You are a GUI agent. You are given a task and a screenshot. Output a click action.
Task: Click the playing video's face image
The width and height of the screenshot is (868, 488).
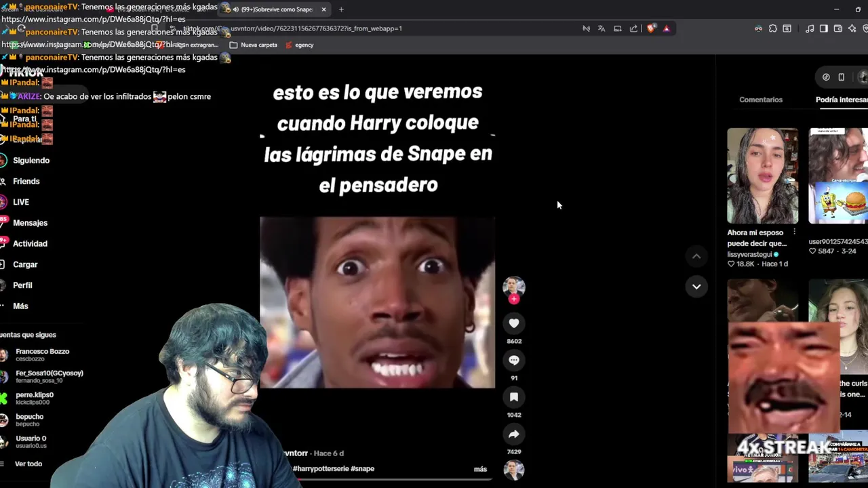click(x=378, y=302)
